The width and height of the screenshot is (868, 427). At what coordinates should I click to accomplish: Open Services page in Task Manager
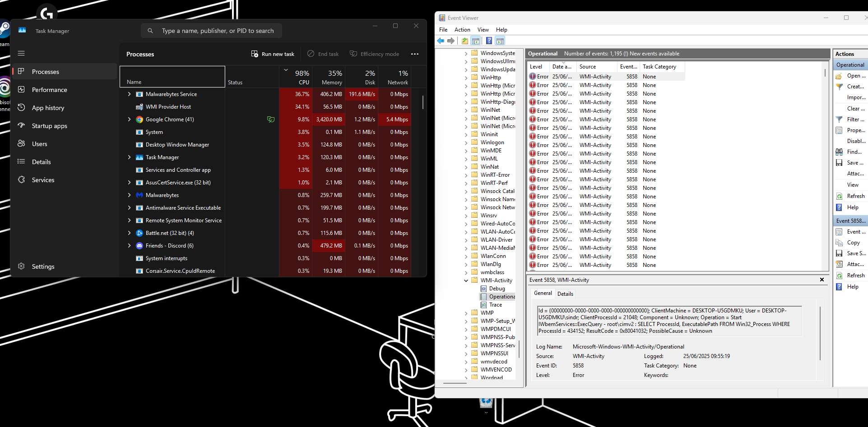[64, 180]
